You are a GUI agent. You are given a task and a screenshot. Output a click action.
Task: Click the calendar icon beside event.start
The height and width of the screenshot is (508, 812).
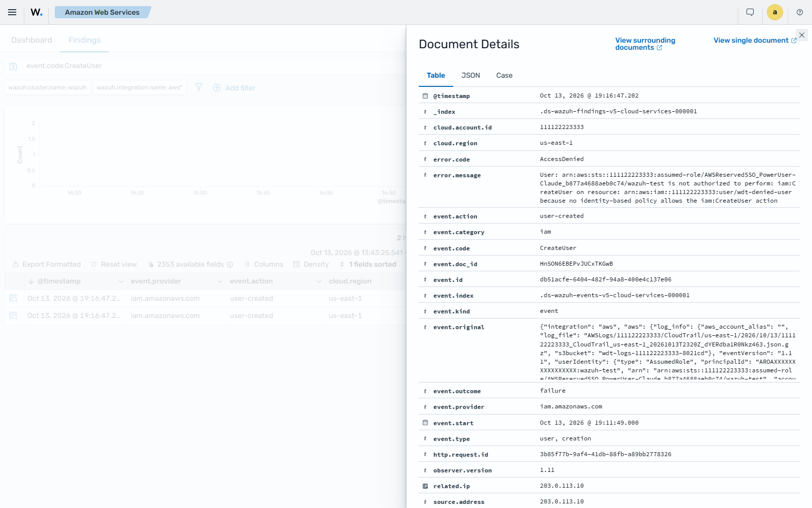point(425,423)
